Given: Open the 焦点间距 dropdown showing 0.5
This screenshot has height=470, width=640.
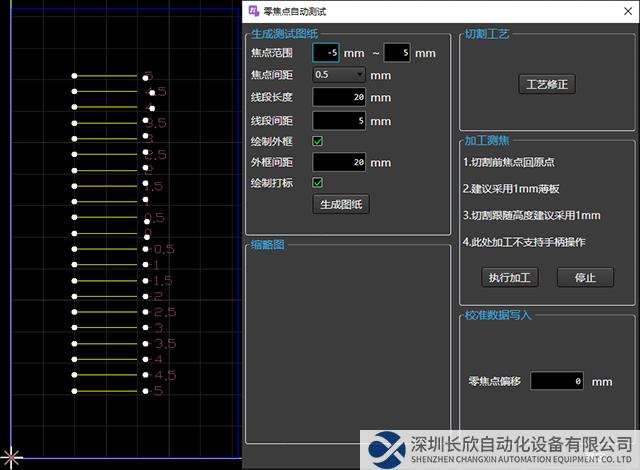Looking at the screenshot, I should click(339, 74).
